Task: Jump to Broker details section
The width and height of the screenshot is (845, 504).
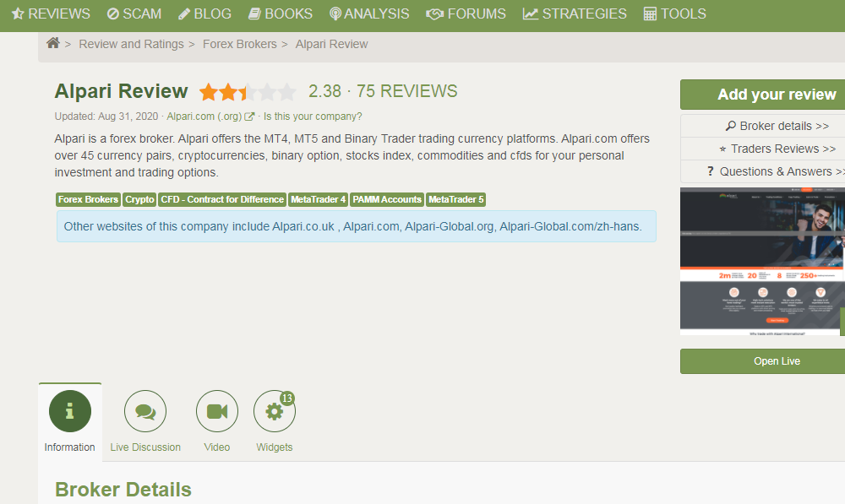Action: tap(762, 126)
